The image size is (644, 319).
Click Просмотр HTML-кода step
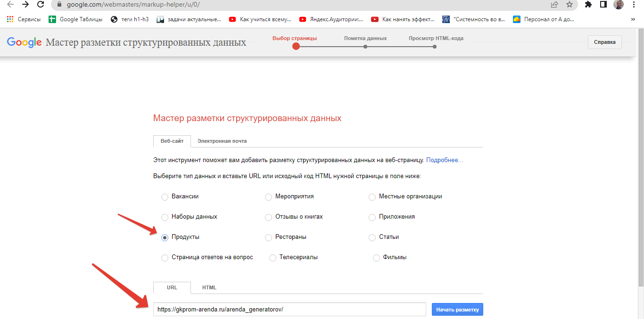coord(436,39)
